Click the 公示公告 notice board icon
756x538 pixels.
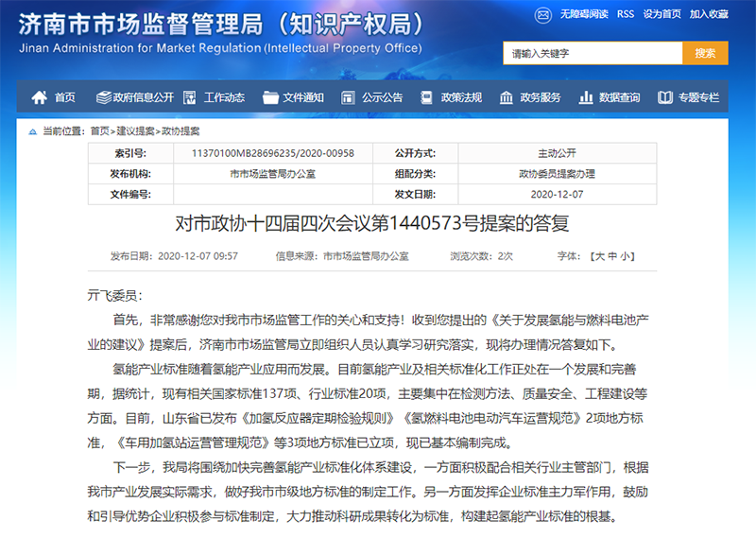point(349,97)
